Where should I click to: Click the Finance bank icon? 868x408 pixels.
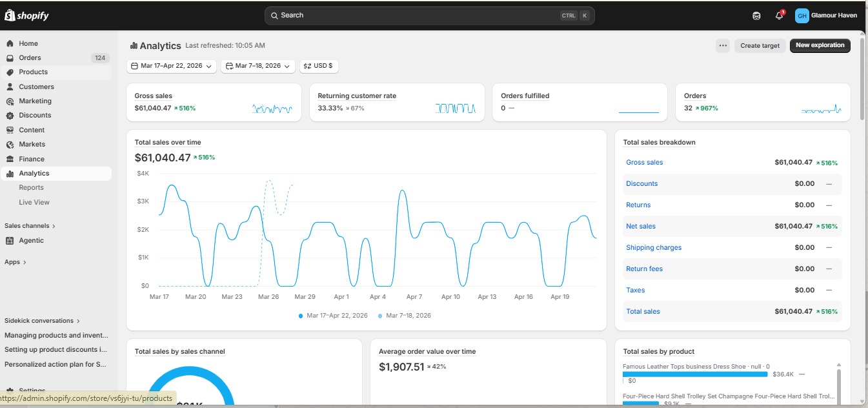(10, 159)
